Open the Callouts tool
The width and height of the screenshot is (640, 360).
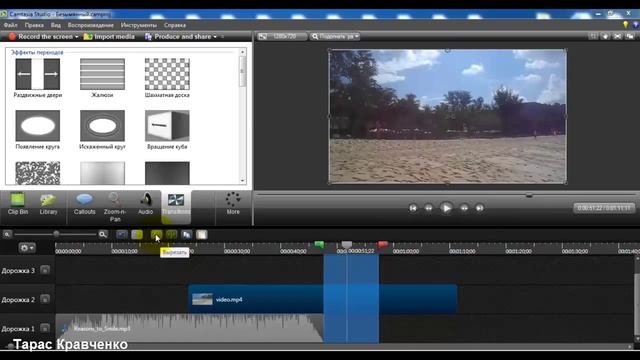point(84,204)
